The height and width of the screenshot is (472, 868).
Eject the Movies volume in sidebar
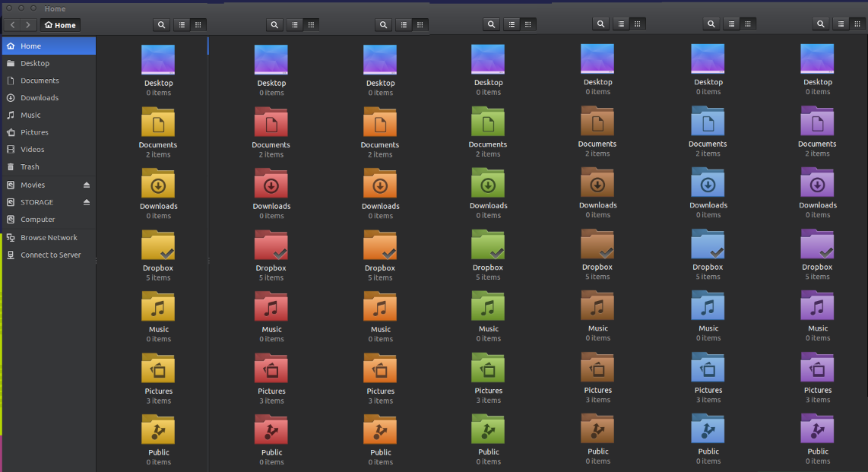point(87,185)
